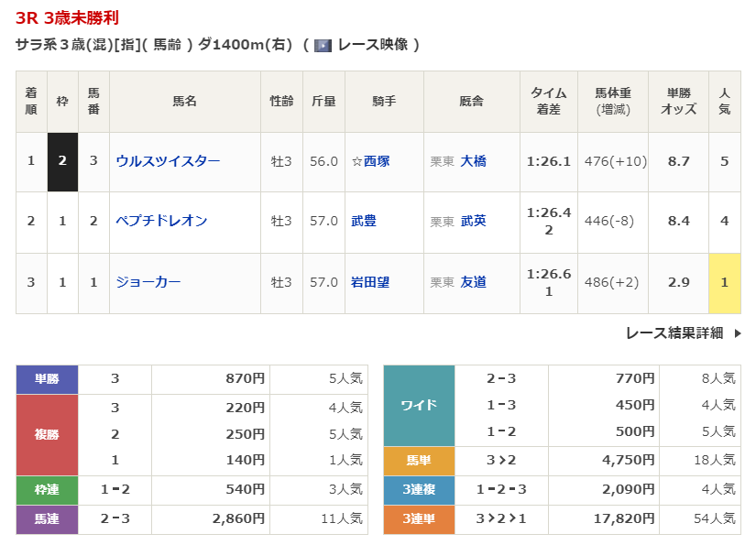The height and width of the screenshot is (545, 756).
Task: Click the race video film icon
Action: tap(323, 45)
